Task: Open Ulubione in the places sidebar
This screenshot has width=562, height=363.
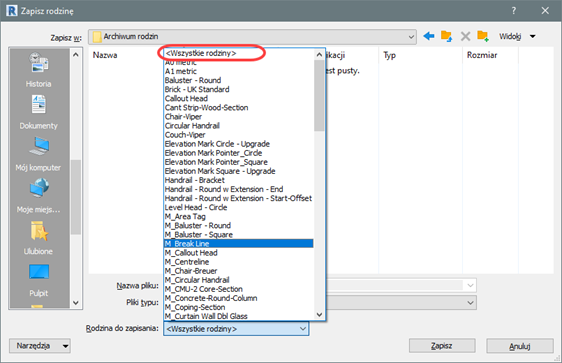Action: click(39, 237)
